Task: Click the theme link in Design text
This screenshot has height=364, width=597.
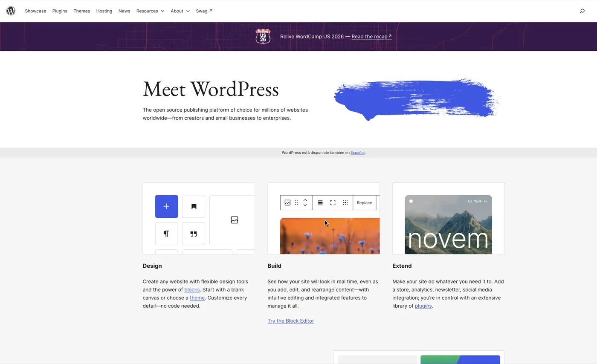Action: pos(197,298)
